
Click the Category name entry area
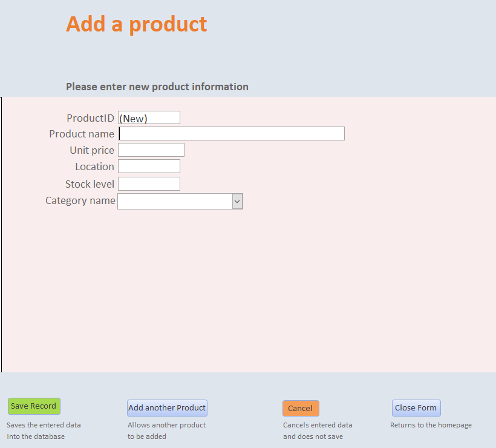tap(175, 201)
